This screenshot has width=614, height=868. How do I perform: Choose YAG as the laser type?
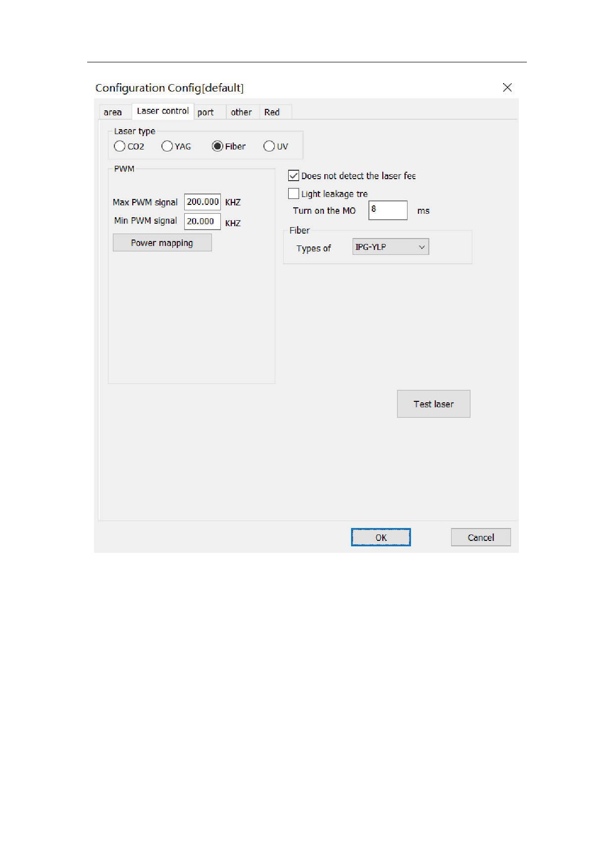(x=167, y=146)
